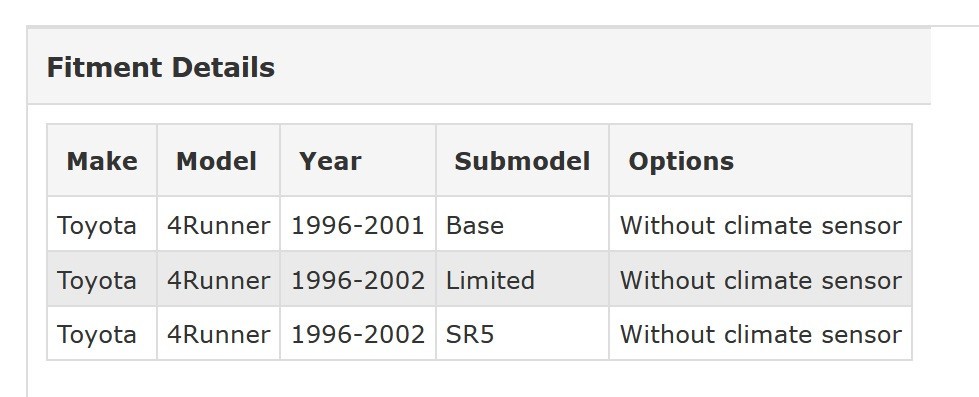
Task: Click climate sensor option for Base
Action: 760,225
